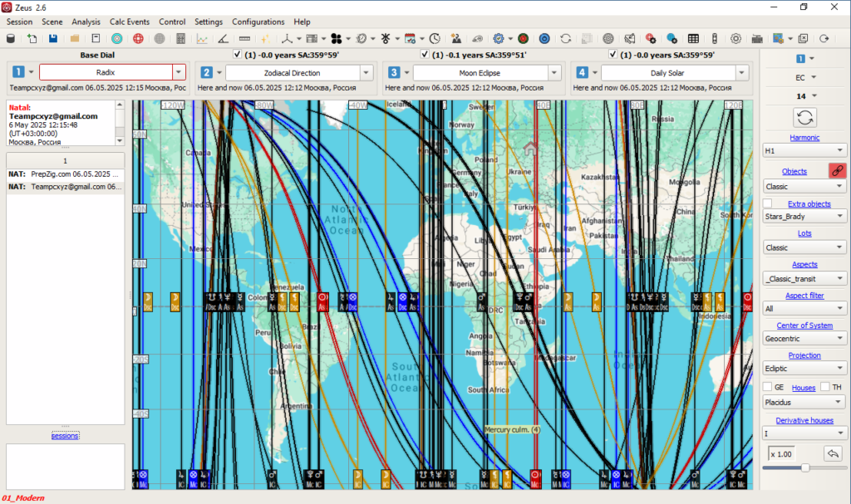Image resolution: width=851 pixels, height=504 pixels.
Task: Click the zoom scale slider handle
Action: point(805,468)
